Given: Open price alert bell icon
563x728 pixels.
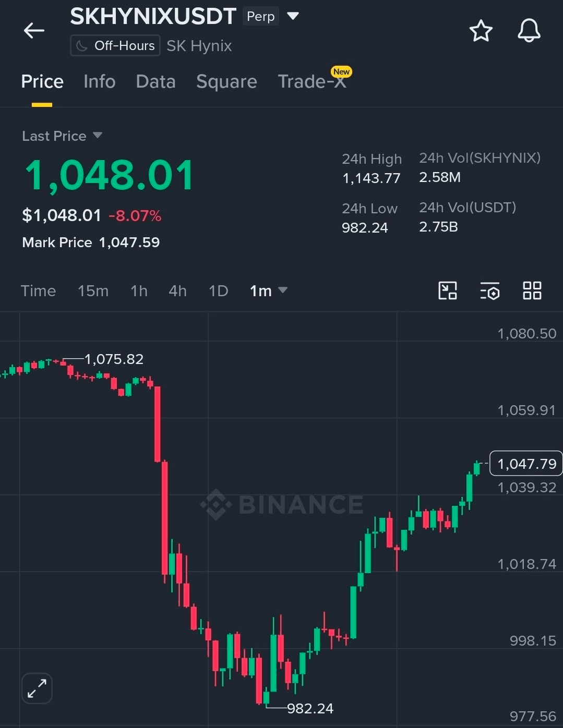Looking at the screenshot, I should 529,30.
